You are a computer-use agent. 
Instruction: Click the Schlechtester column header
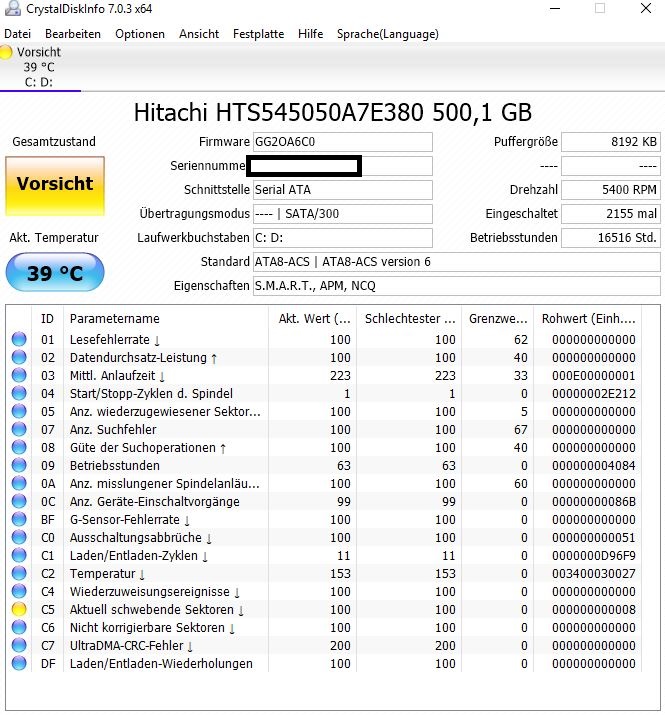tap(409, 318)
